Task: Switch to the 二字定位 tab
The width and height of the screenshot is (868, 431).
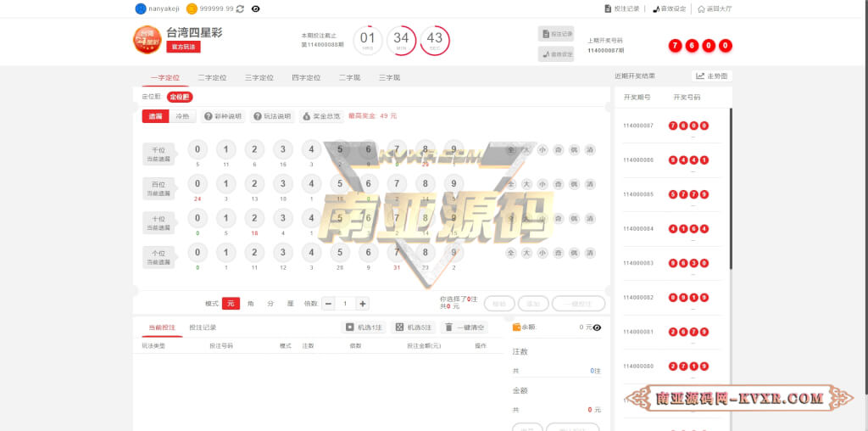Action: pos(212,77)
